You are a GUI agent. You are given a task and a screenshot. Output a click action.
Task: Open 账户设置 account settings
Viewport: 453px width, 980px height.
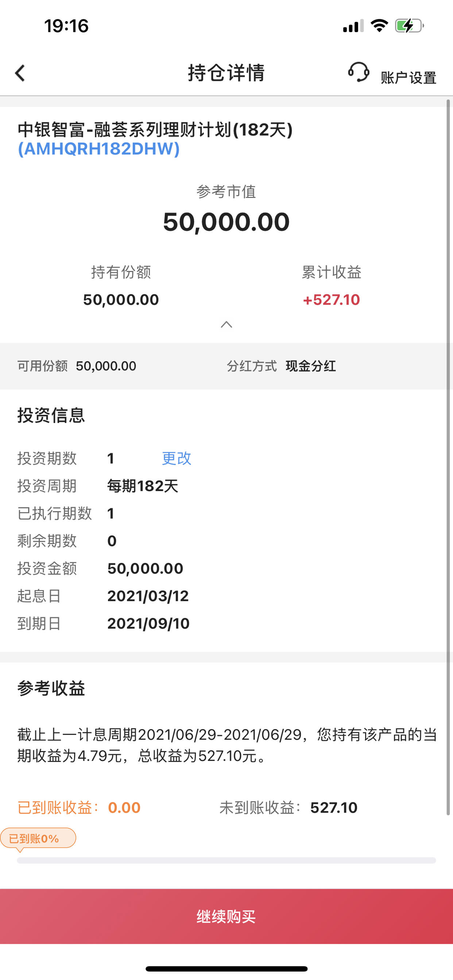408,78
